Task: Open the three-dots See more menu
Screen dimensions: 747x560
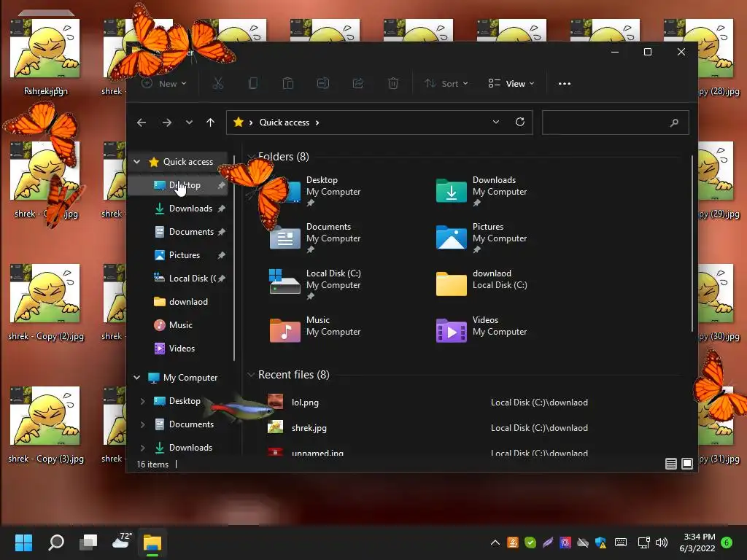Action: [565, 83]
